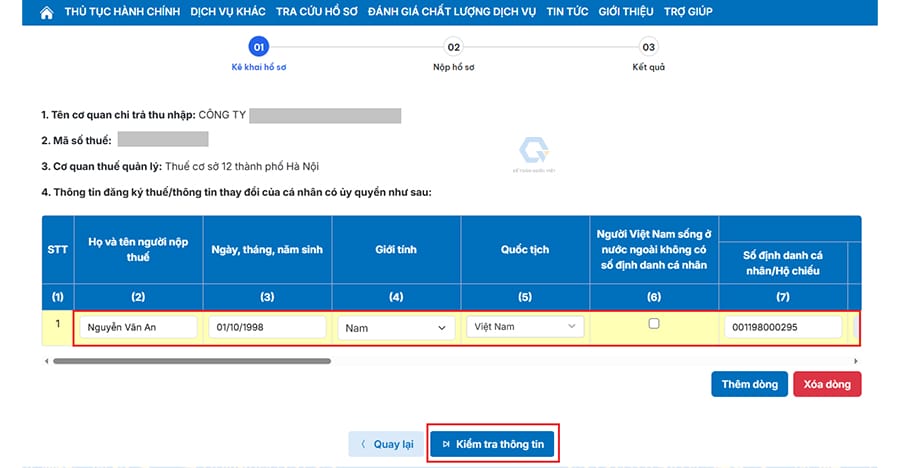This screenshot has height=468, width=900.
Task: Select the TIN TỨC menu item
Action: [567, 12]
